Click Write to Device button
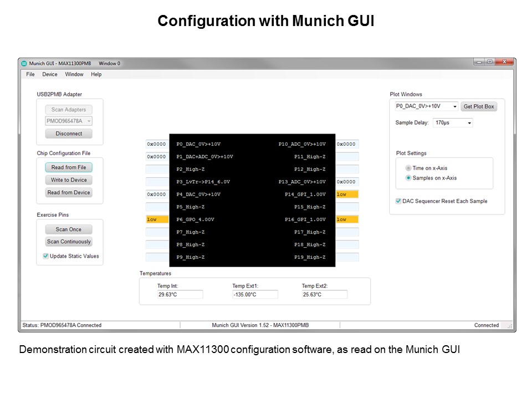Viewport: 532px width, 399px height. 69,180
